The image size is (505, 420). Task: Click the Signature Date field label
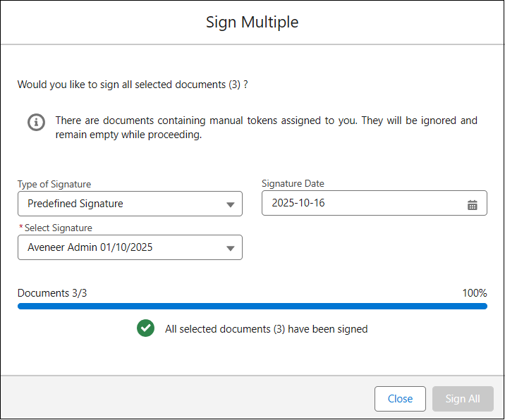pyautogui.click(x=293, y=183)
